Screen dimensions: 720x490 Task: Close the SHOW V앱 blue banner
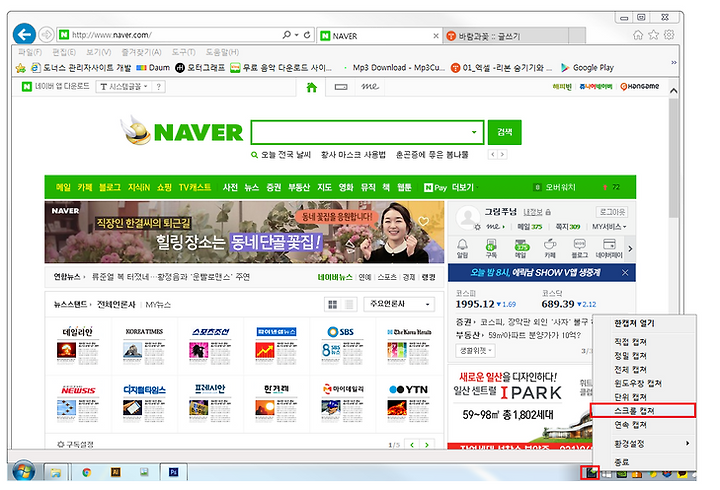625,273
